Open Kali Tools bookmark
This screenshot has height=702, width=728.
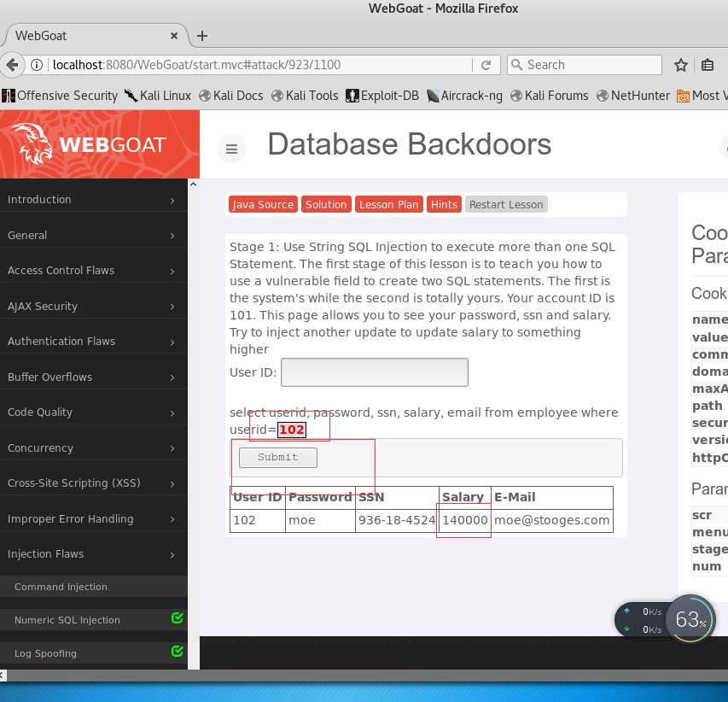[x=305, y=96]
